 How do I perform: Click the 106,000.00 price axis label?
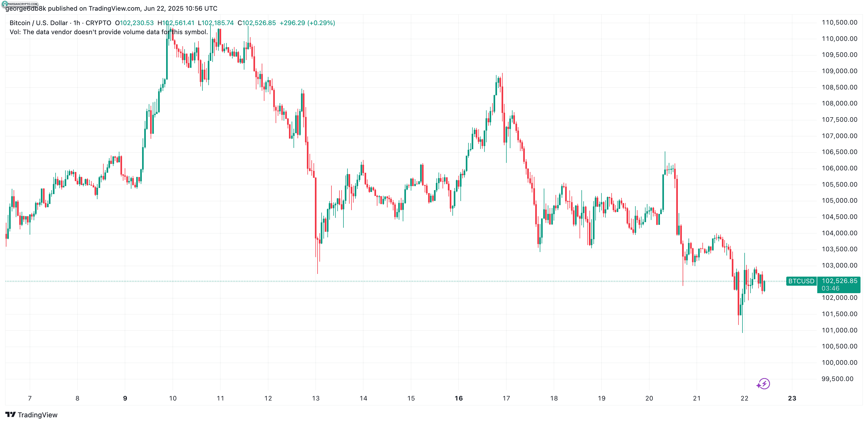click(x=839, y=168)
